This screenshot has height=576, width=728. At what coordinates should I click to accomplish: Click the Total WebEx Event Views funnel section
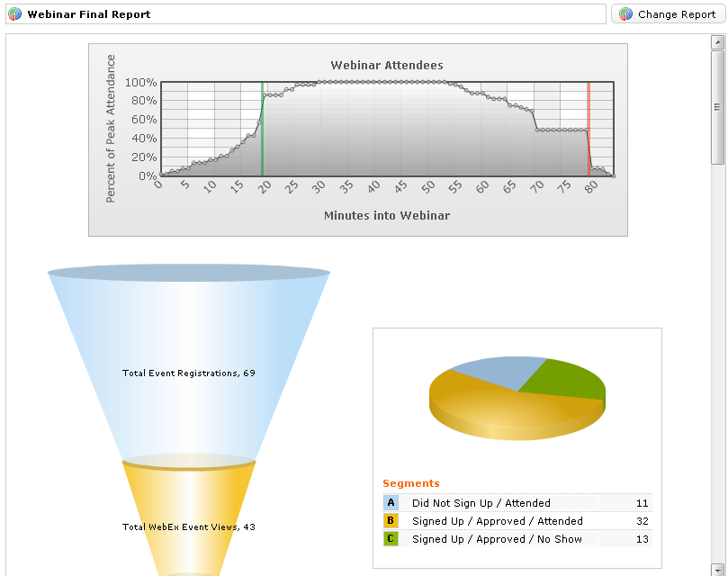pyautogui.click(x=189, y=526)
